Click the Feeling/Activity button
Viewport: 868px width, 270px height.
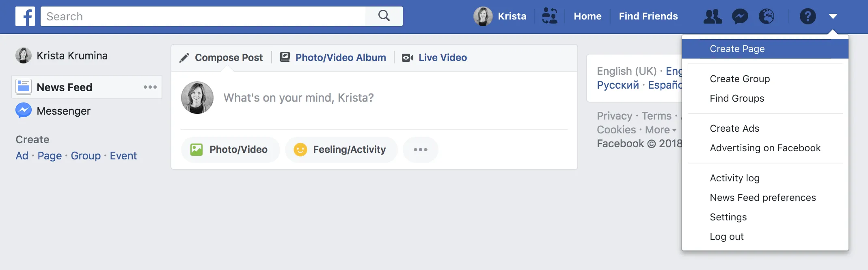click(x=341, y=150)
